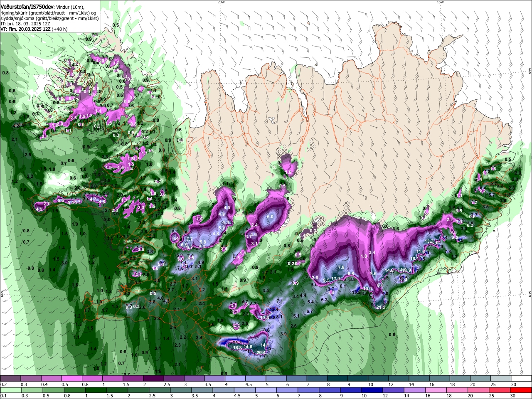
Task: Click the 'slydda/snjókoma' legend description line
Action: coord(49,19)
